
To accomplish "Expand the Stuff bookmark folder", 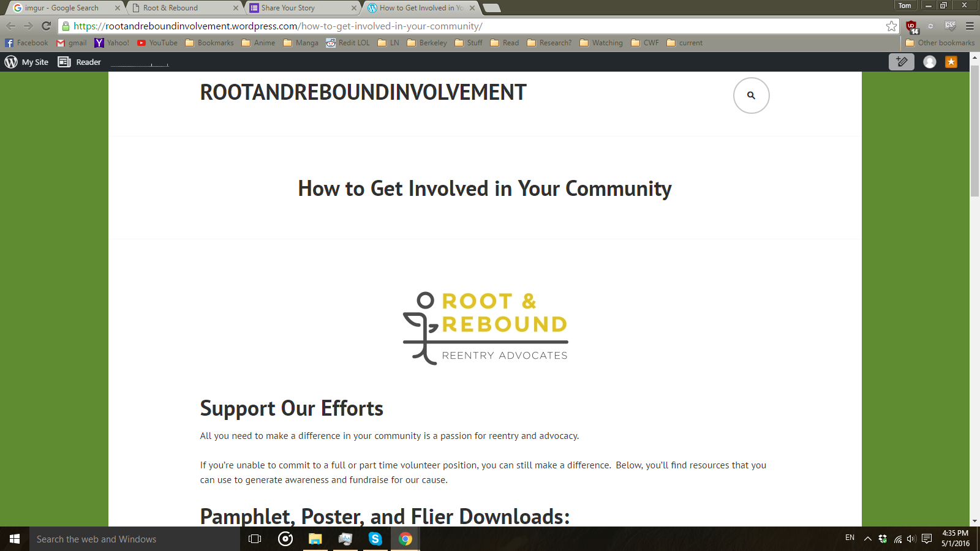I will point(469,43).
